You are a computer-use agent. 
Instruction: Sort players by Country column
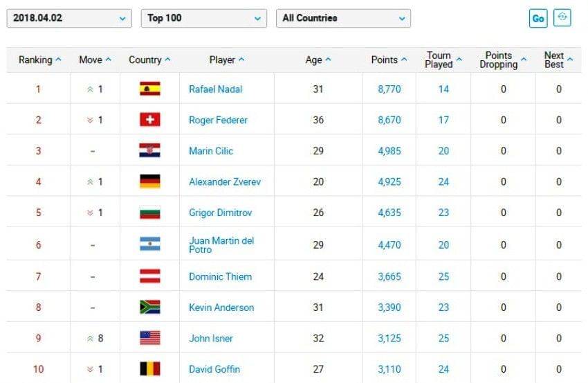coord(149,60)
